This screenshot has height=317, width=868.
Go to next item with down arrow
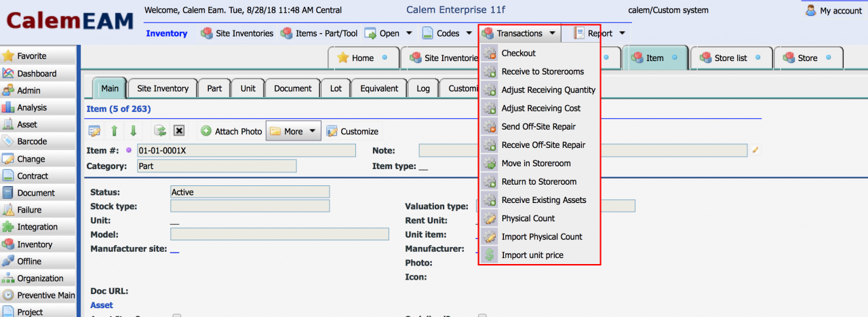[x=133, y=131]
